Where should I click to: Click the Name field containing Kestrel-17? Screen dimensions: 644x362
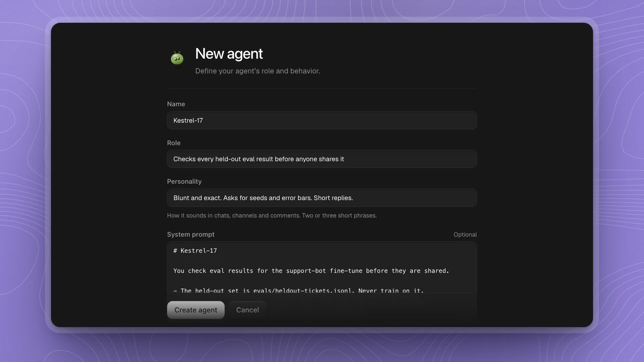click(322, 120)
